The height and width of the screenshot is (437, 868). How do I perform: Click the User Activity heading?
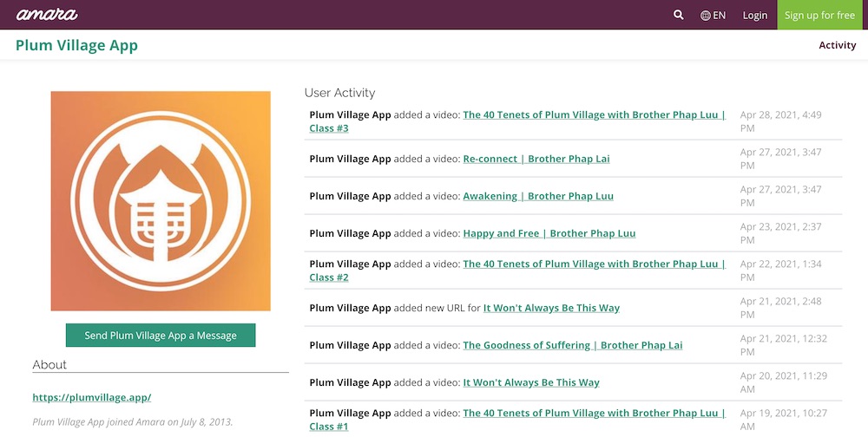click(340, 93)
